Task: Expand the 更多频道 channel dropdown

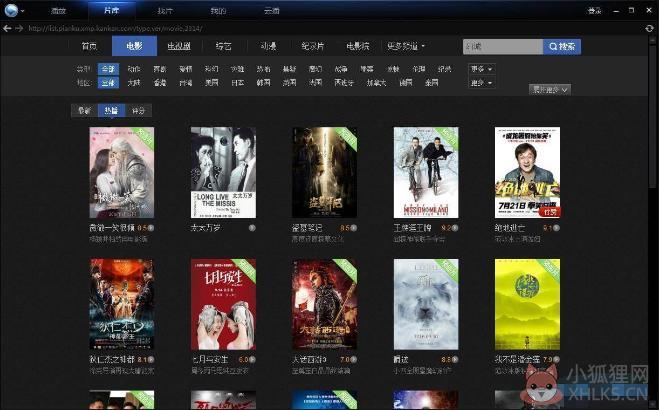Action: point(406,46)
